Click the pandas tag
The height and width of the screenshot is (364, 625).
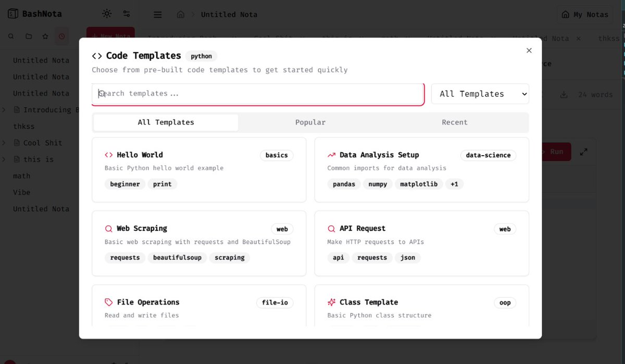[x=344, y=184]
